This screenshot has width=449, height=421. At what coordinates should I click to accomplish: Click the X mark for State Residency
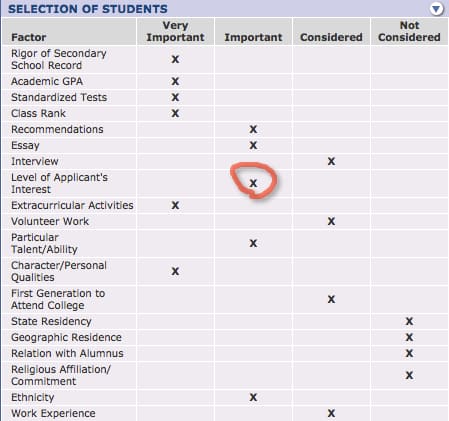[409, 321]
